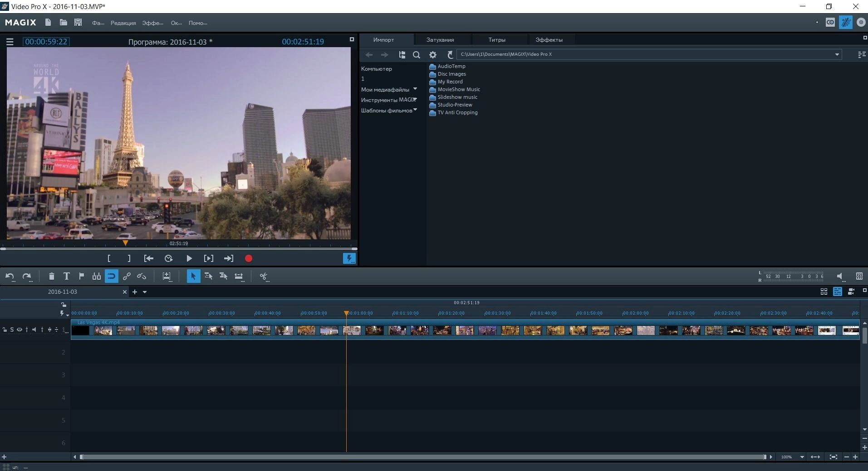This screenshot has height=471, width=868.
Task: Expand Инструменты MAGIX dropdown
Action: 415,99
